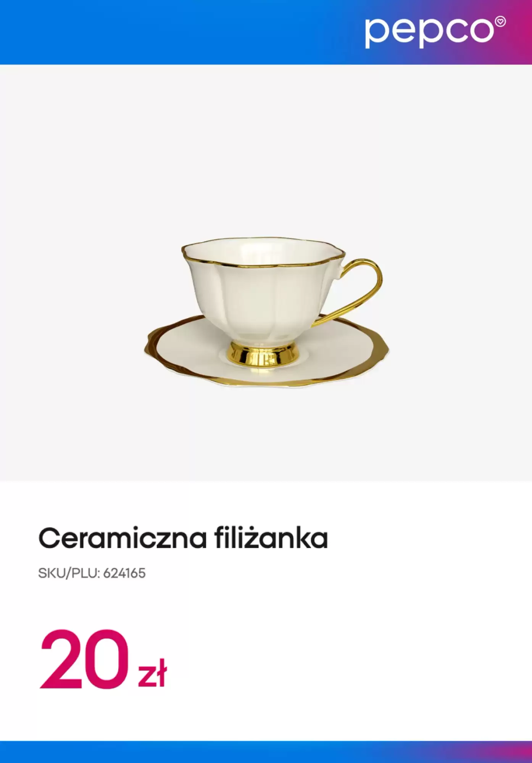
Task: Click the heart symbol beside pepco logo
Action: tap(500, 22)
